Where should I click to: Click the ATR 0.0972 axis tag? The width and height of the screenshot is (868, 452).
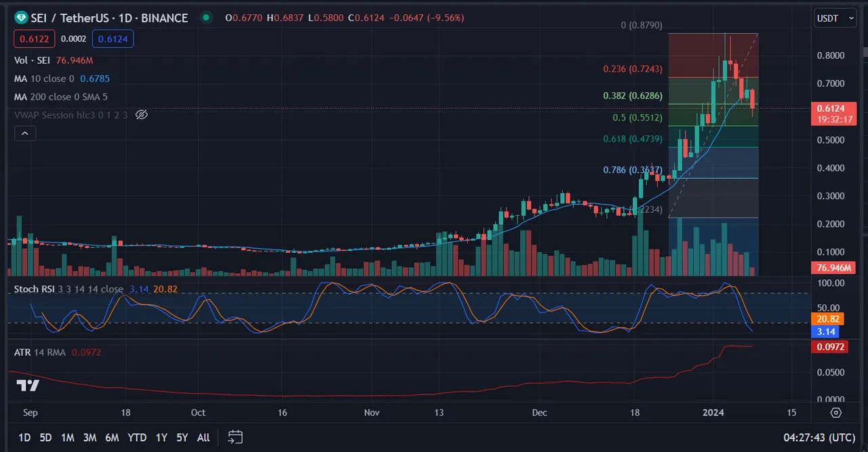[829, 347]
